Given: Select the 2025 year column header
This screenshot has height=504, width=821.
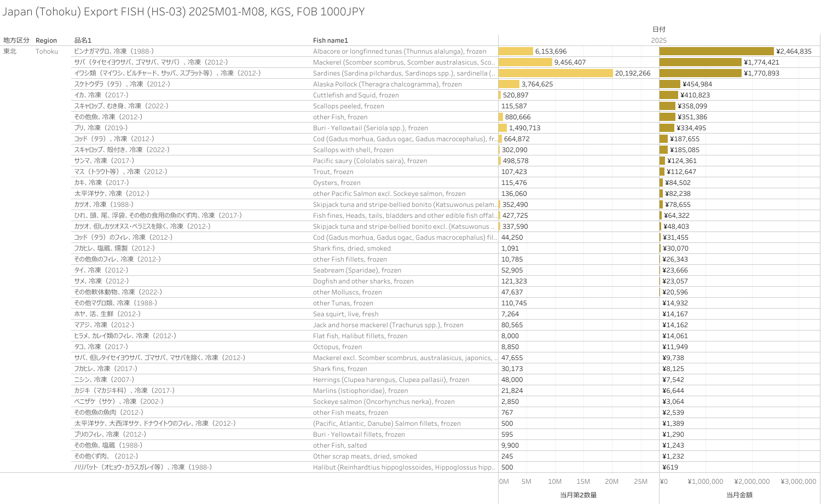Looking at the screenshot, I should click(x=658, y=40).
